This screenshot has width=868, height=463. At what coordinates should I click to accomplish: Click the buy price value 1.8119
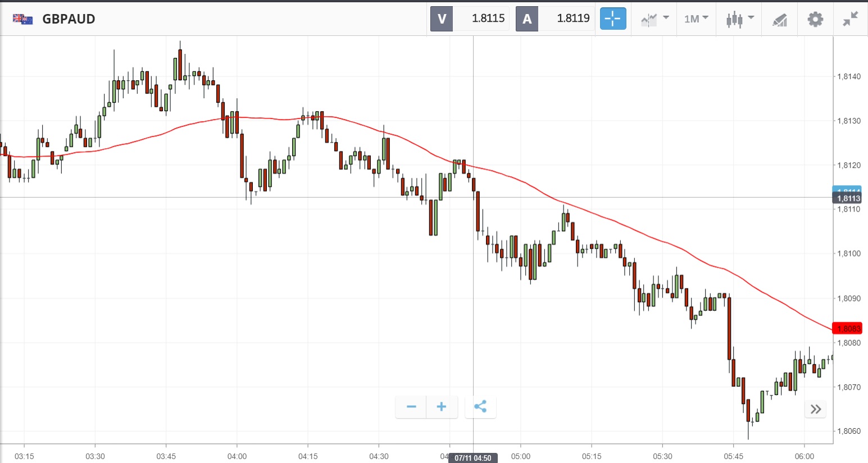[x=572, y=19]
